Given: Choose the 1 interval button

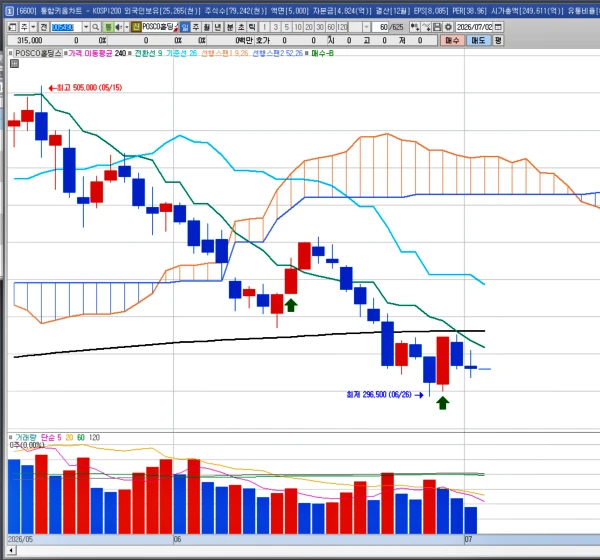Looking at the screenshot, I should coord(264,27).
